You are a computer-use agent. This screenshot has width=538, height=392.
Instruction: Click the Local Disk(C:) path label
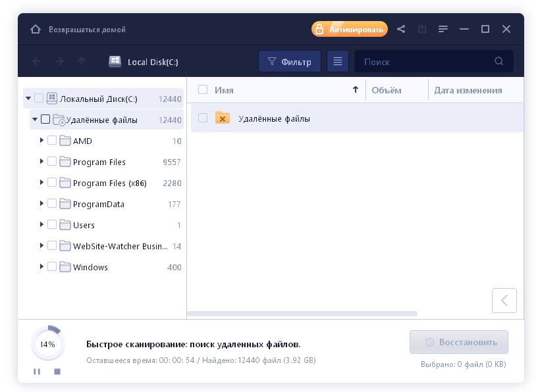point(153,62)
